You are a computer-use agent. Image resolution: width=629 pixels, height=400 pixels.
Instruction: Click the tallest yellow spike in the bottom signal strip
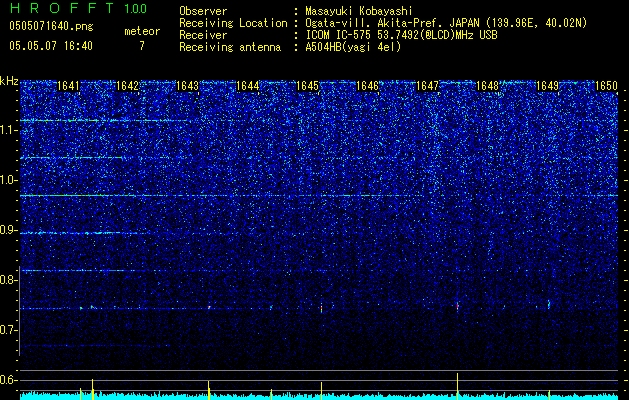point(457,386)
